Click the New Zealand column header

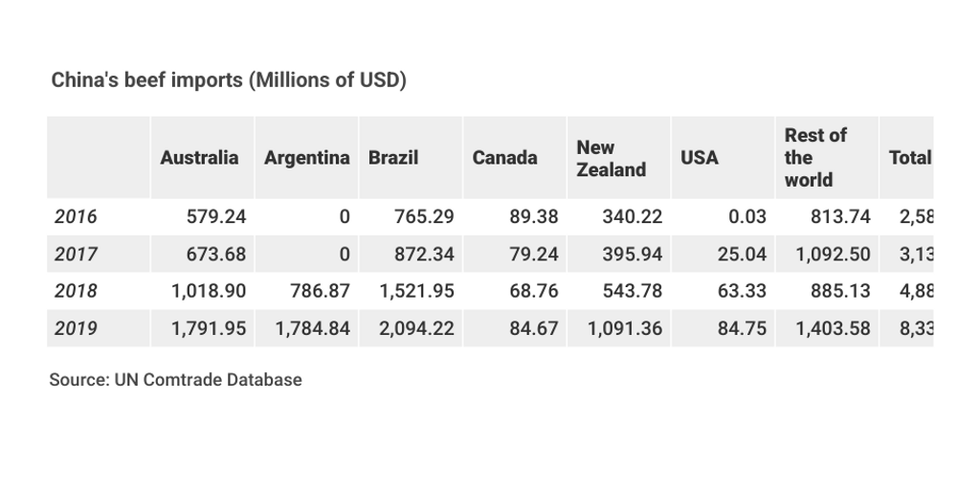click(611, 158)
